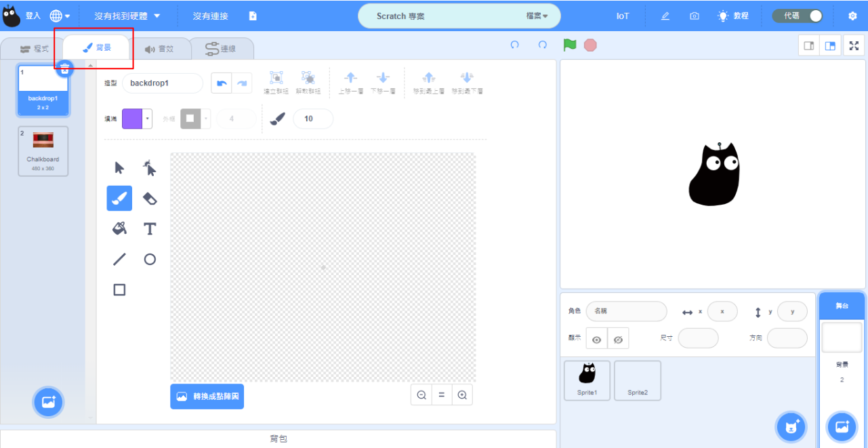
Task: Open the 教程 tutorials menu
Action: coord(733,16)
